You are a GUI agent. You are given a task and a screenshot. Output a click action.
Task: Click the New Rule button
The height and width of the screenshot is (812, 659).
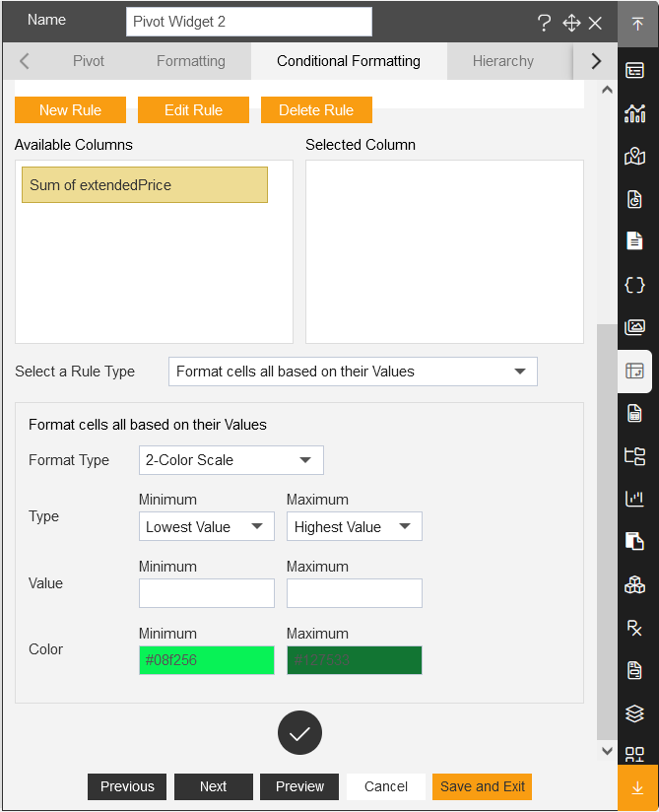coord(70,109)
